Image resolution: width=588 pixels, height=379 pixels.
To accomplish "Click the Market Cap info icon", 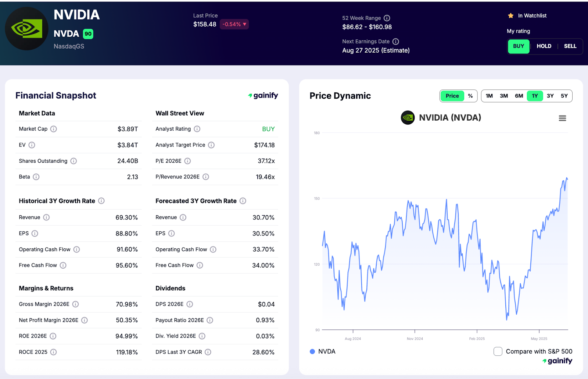I will (54, 129).
